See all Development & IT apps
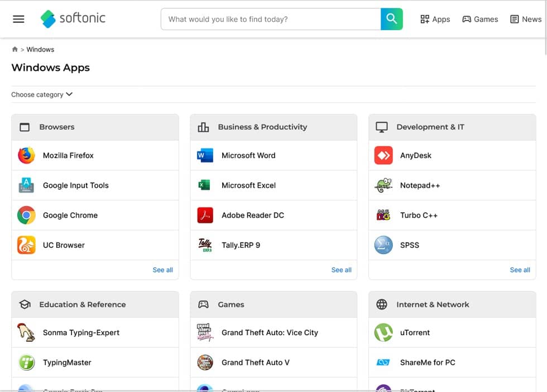Viewport: 547px width, 392px height. pos(520,270)
